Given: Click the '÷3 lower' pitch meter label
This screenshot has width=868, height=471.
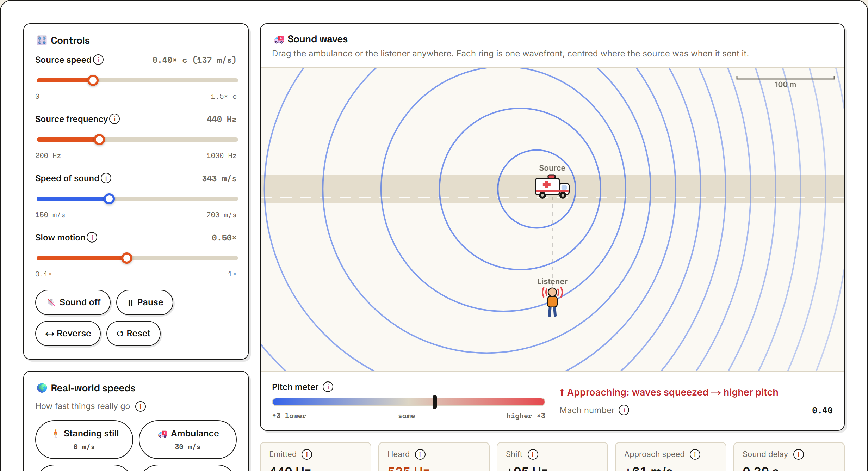Looking at the screenshot, I should pos(289,416).
